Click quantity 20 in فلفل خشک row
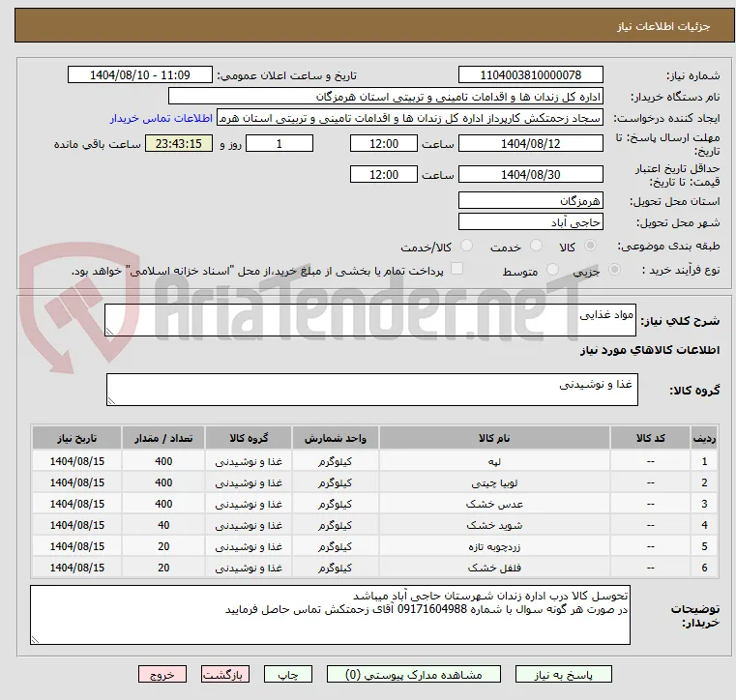The height and width of the screenshot is (700, 736). click(163, 568)
